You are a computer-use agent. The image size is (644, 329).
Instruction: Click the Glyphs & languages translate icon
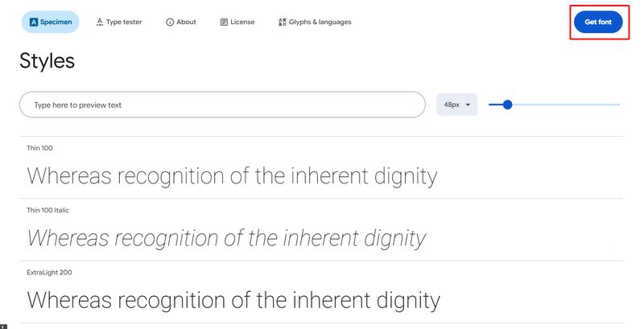coord(282,23)
